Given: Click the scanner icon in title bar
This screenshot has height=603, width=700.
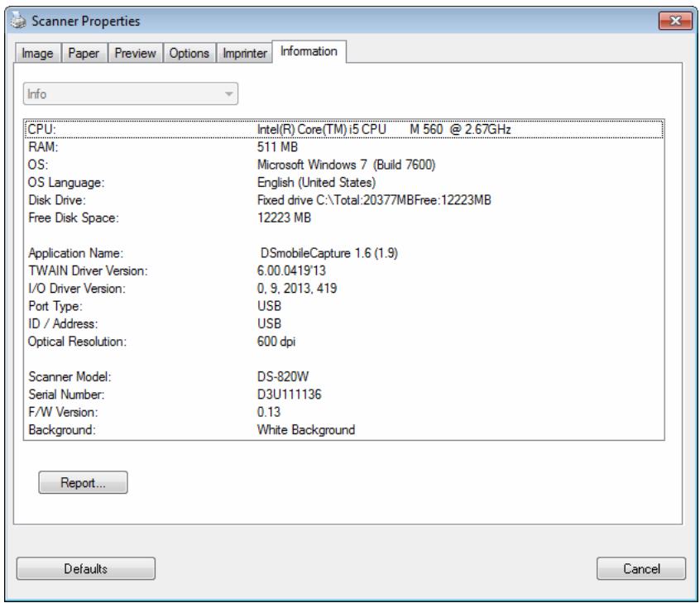Looking at the screenshot, I should (x=18, y=21).
